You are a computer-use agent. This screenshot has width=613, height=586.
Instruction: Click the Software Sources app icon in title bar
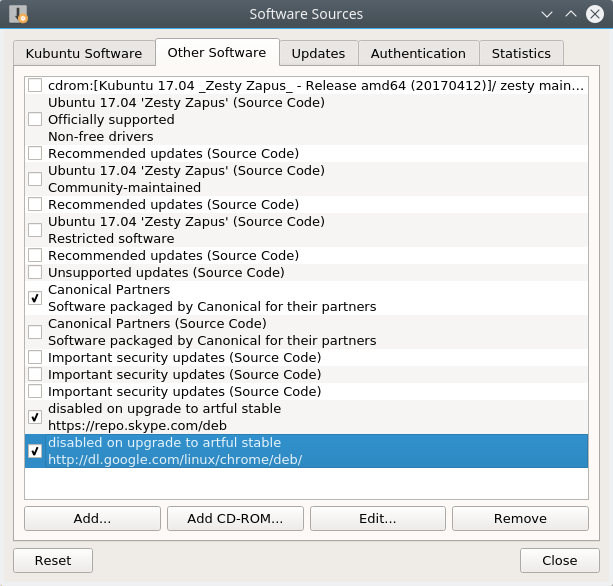point(18,14)
